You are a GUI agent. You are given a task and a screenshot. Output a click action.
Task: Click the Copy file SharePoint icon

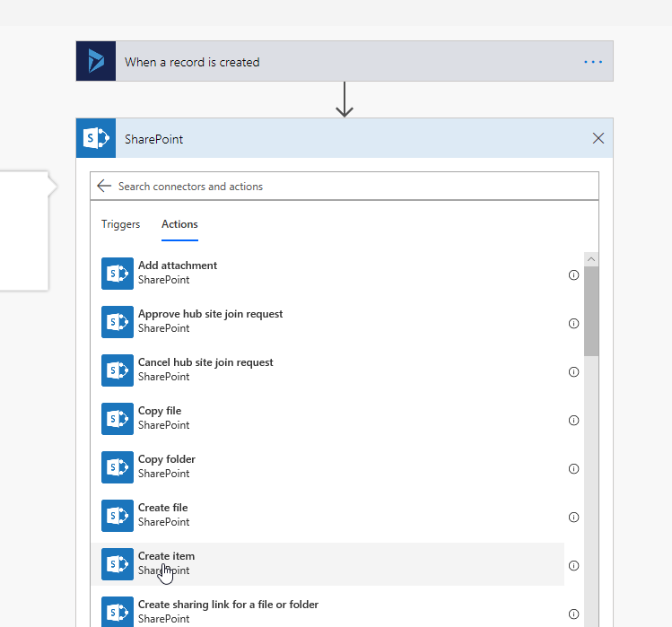click(x=118, y=419)
